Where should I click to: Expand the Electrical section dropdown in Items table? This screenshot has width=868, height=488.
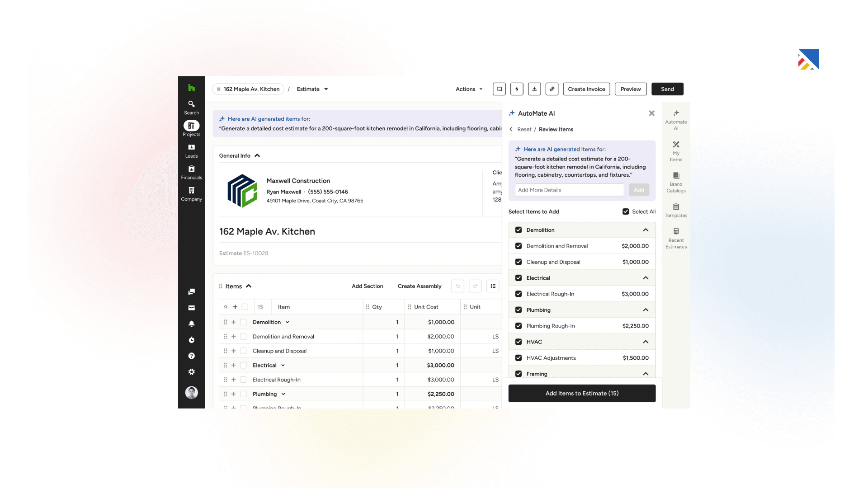tap(283, 365)
